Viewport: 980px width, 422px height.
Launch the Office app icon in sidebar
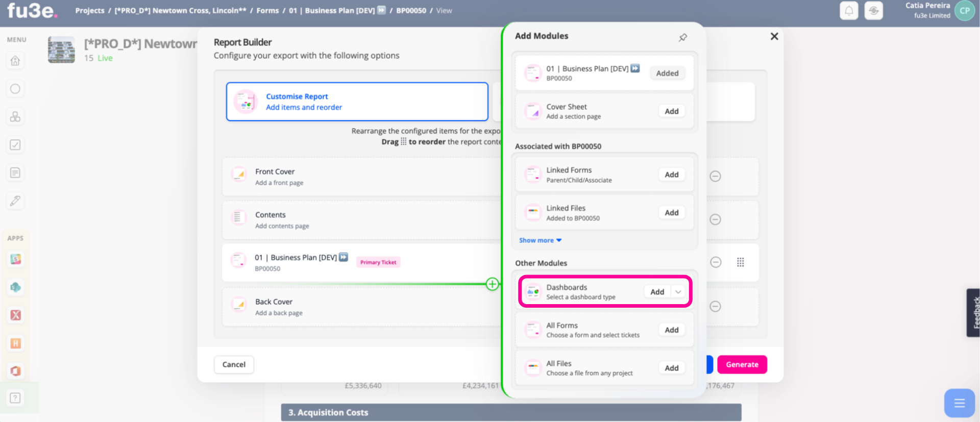point(15,371)
